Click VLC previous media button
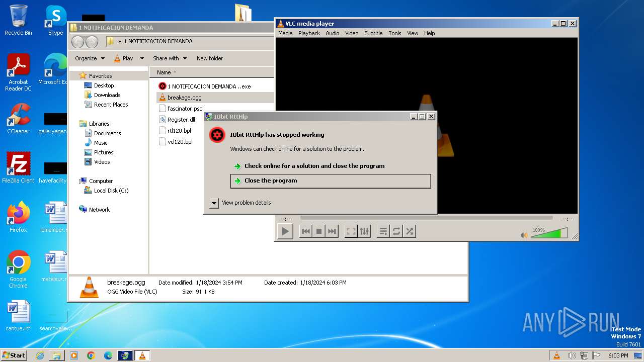The width and height of the screenshot is (644, 362). [x=305, y=231]
